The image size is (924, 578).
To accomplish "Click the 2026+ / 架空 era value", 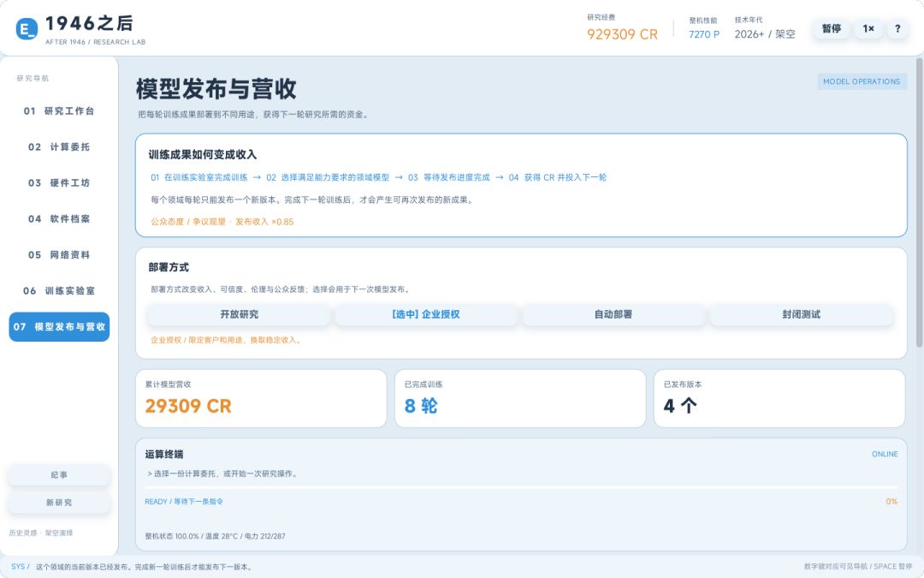I will pos(765,35).
